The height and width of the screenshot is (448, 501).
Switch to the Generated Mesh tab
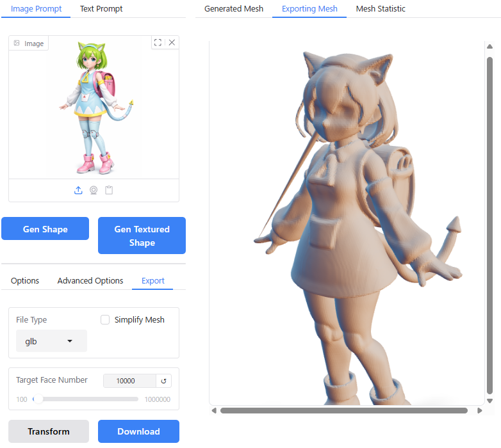(x=233, y=9)
